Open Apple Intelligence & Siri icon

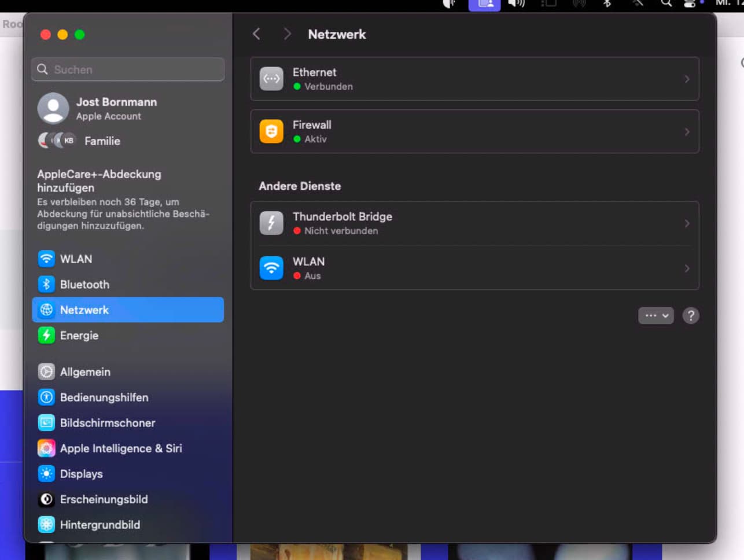pyautogui.click(x=46, y=448)
